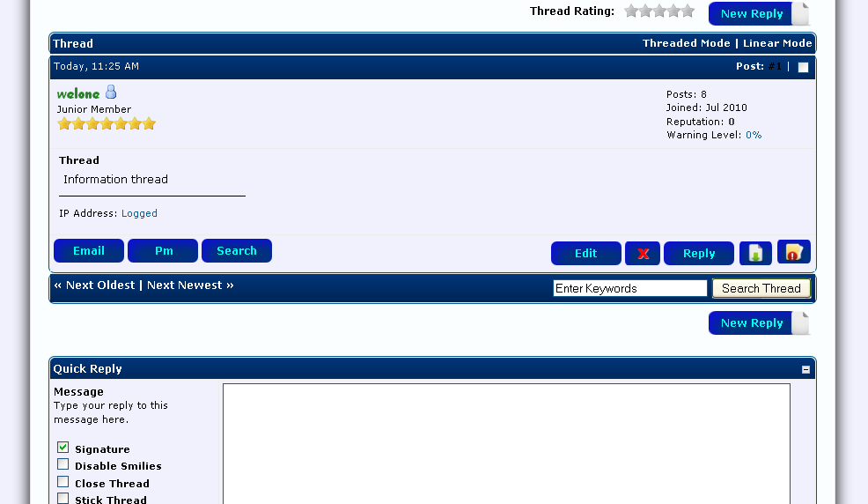Open the post #1 permalink
The width and height of the screenshot is (868, 504).
(x=775, y=66)
